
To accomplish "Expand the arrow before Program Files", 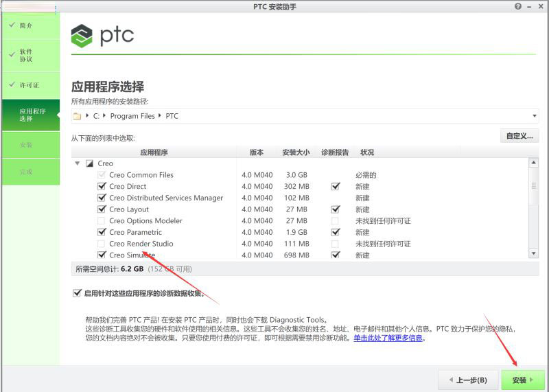I will click(104, 115).
